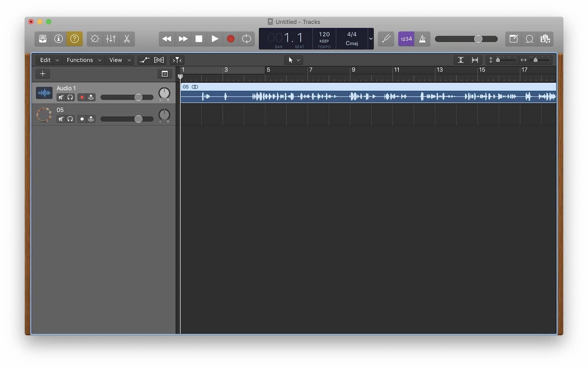Open the Smart Controls panel
Screen dimensions: 588x368
click(94, 39)
